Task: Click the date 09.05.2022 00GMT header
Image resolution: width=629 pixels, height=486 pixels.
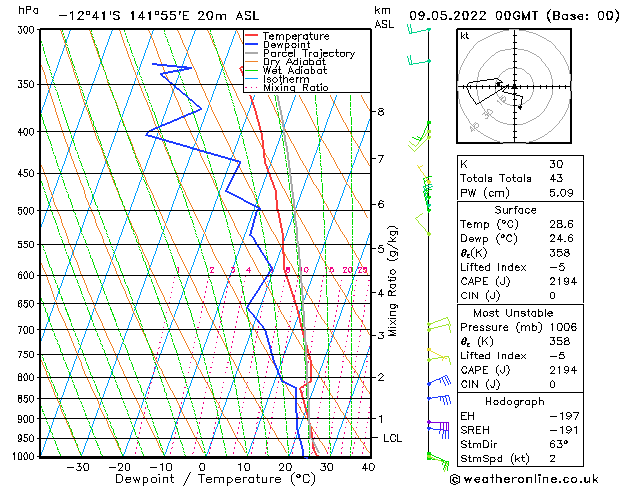Action: tap(515, 16)
